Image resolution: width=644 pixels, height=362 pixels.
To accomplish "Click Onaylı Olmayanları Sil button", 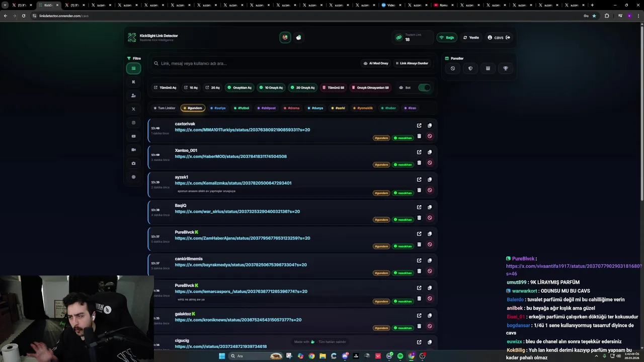I will pos(370,87).
